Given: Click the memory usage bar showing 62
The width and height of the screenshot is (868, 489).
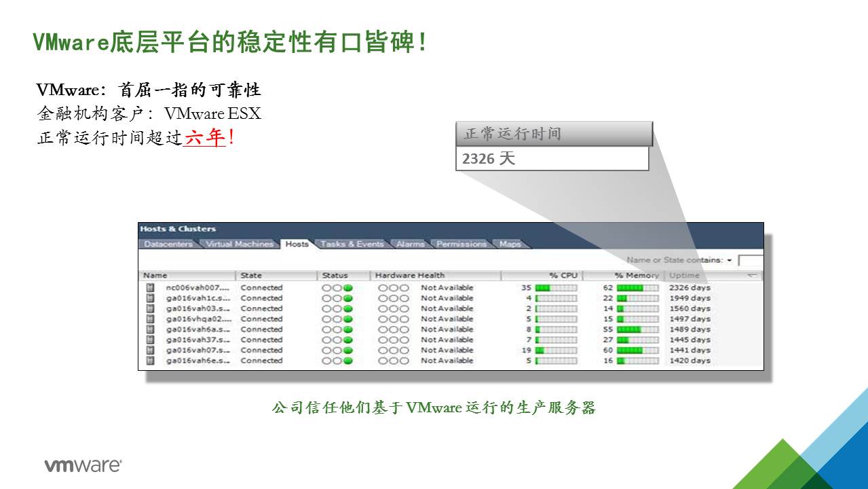Looking at the screenshot, I should [x=637, y=288].
